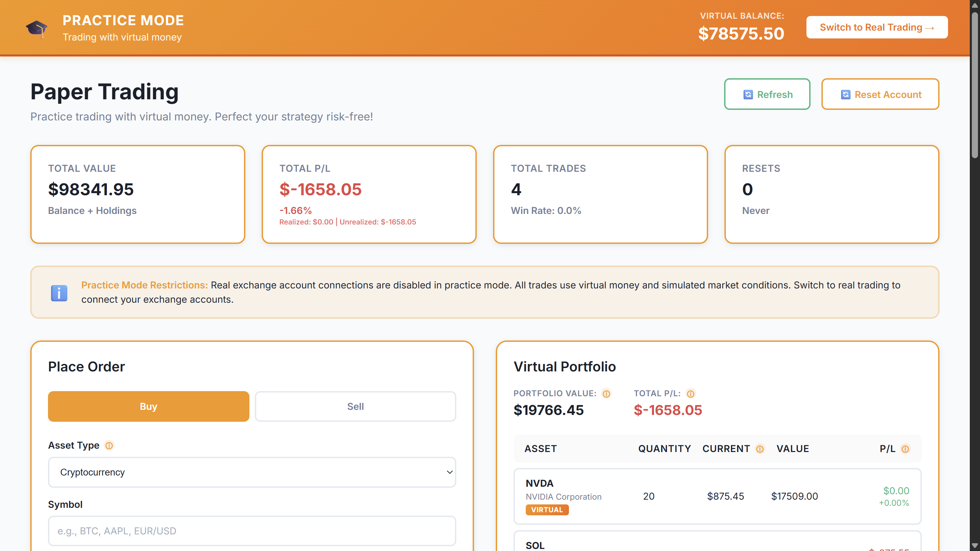Select the NVDA NVIDIA Corporation portfolio row
Viewport: 980px width, 551px height.
click(x=717, y=496)
